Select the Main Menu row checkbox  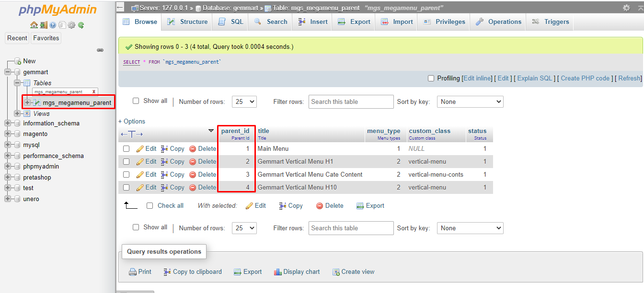click(x=126, y=149)
